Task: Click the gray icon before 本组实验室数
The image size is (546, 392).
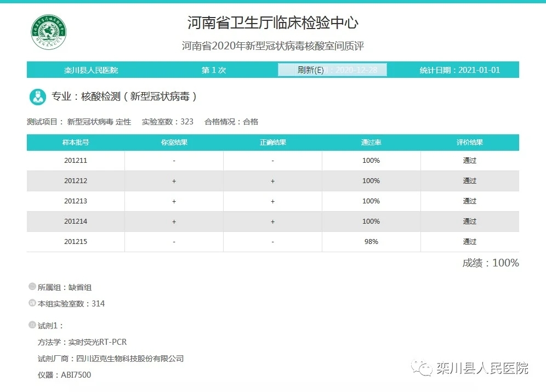Action: [32, 303]
